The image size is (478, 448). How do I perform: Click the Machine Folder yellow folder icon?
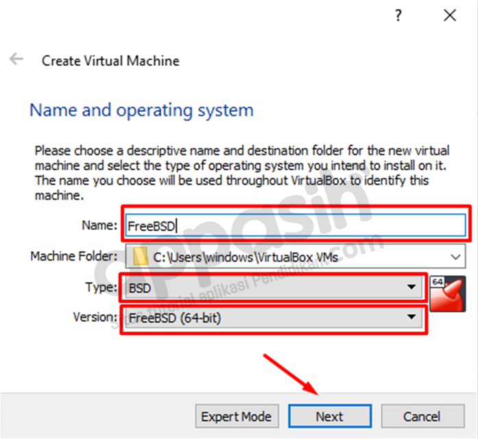(x=141, y=256)
